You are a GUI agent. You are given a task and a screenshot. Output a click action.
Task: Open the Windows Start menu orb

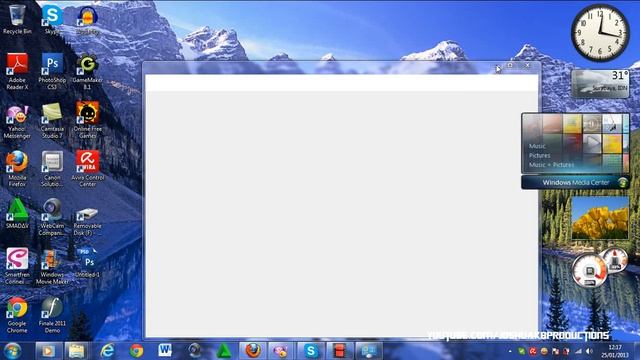point(13,351)
